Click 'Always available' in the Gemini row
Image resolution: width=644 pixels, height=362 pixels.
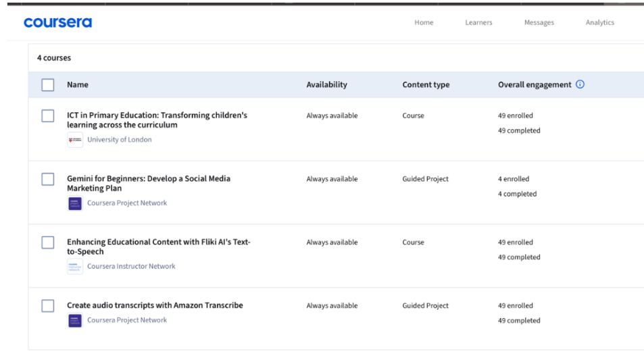point(332,179)
